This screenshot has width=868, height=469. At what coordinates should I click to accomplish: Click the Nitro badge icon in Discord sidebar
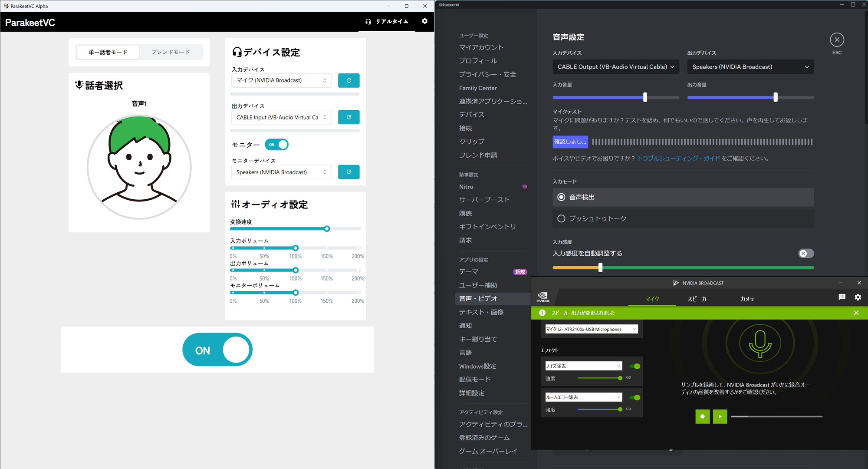[x=525, y=187]
